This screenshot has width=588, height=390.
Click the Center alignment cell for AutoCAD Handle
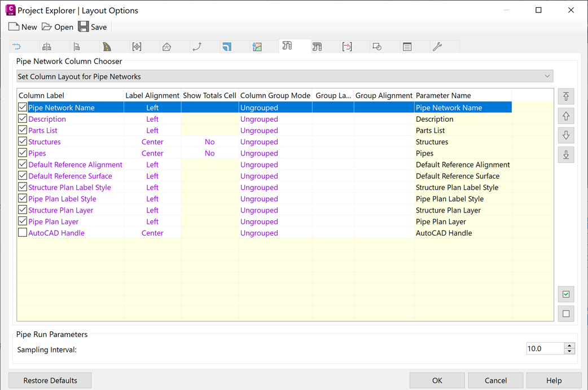pyautogui.click(x=152, y=233)
